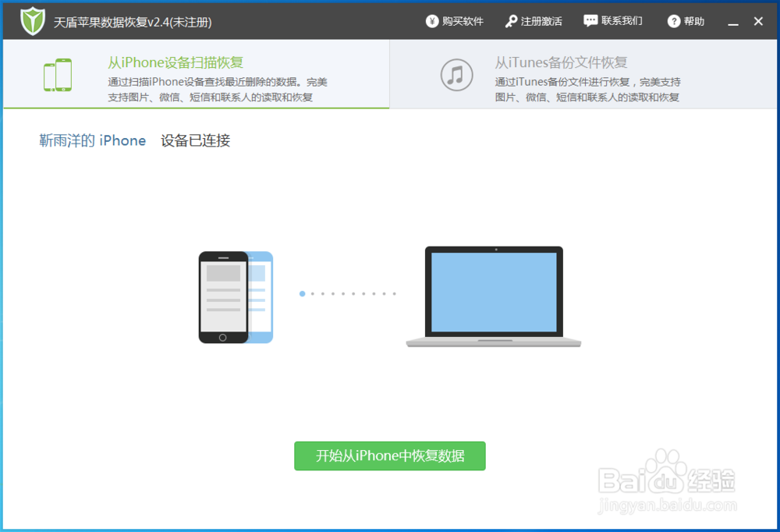This screenshot has height=532, width=780.
Task: Click the green shield app logo
Action: (31, 20)
